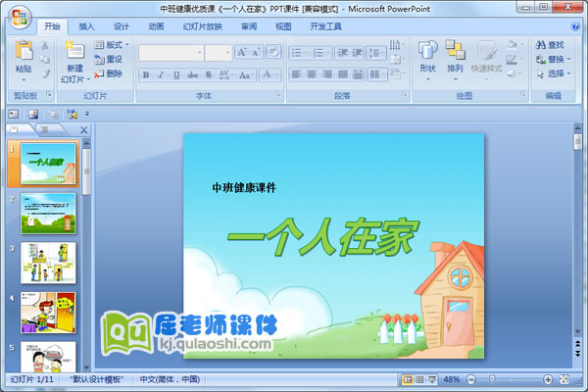Click the Find (查找) binoculars button
Image resolution: width=588 pixels, height=392 pixels.
[550, 45]
